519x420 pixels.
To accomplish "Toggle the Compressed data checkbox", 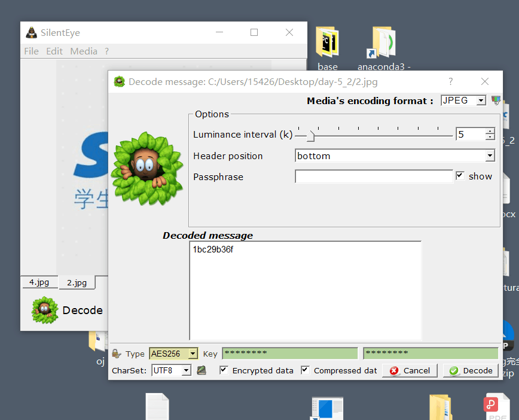I will (x=305, y=370).
